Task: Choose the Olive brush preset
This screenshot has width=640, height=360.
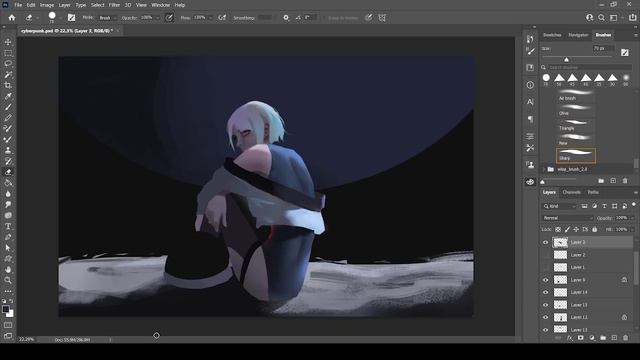Action: pyautogui.click(x=575, y=110)
